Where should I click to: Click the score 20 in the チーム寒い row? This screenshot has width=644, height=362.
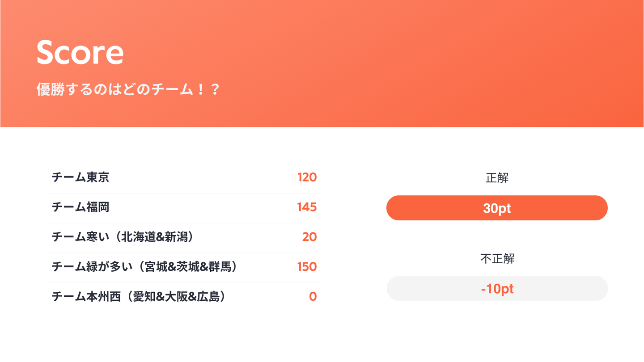pos(309,237)
